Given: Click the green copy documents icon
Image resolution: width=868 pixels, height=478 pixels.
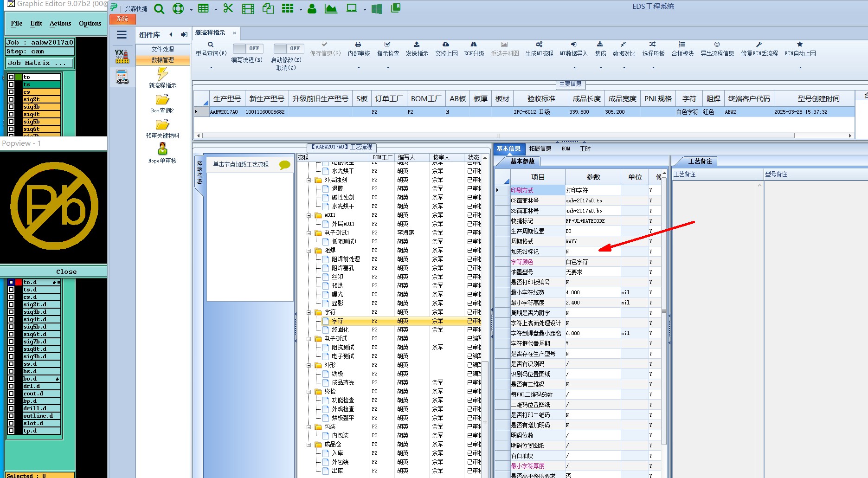Looking at the screenshot, I should point(268,8).
